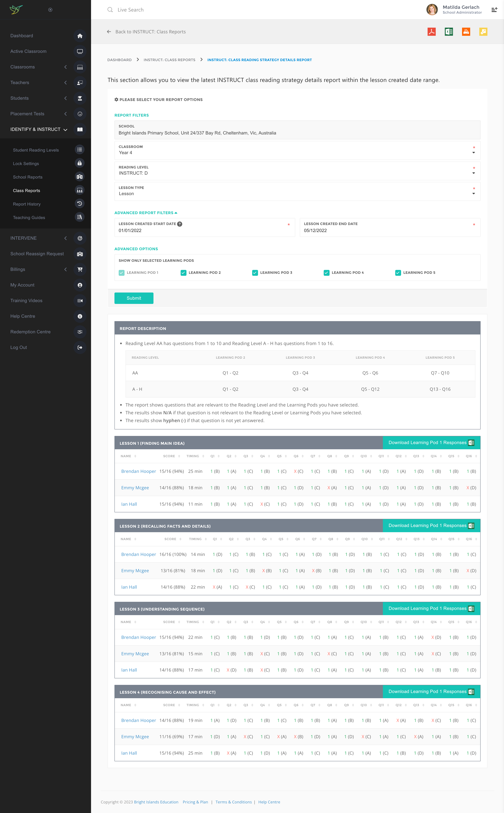Screen dimensions: 504x813
Task: Uncheck Learning Pod 2 checkbox
Action: click(183, 273)
